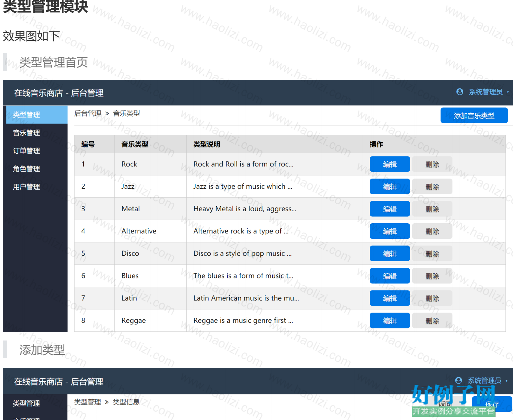Click 音乐类型 breadcrumb item
This screenshot has width=513, height=420.
[127, 113]
